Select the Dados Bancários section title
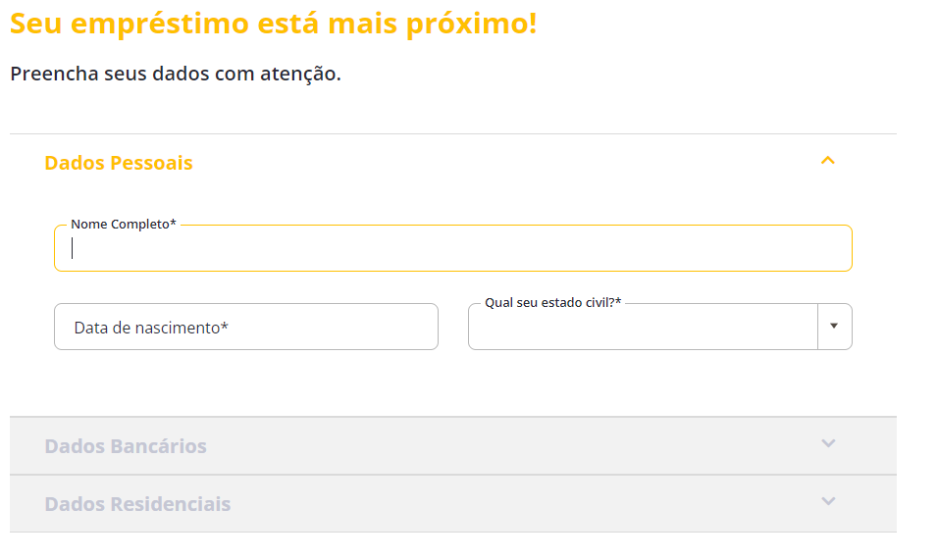This screenshot has width=938, height=560. pyautogui.click(x=126, y=446)
